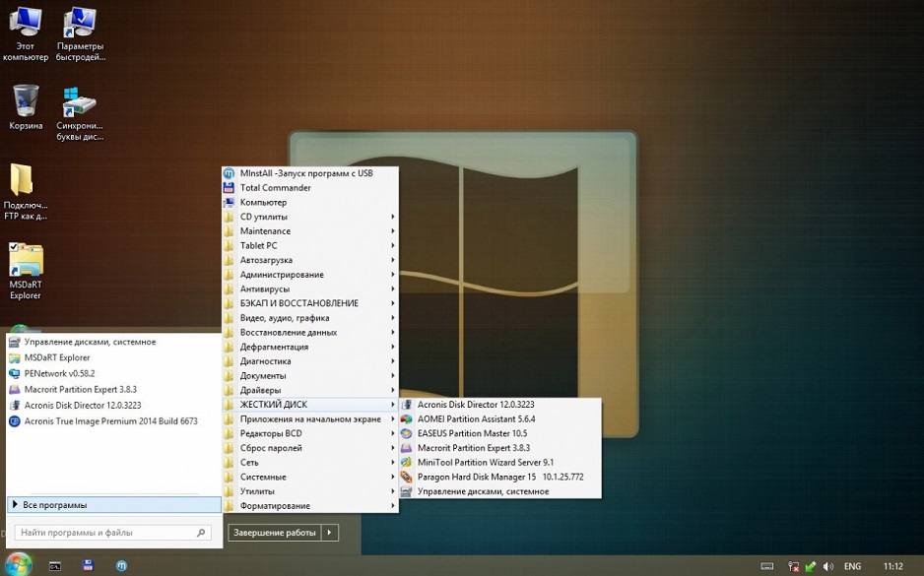Screen dimensions: 924x576
Task: Open Macrorit Partition Expert in recent programs
Action: 113,389
